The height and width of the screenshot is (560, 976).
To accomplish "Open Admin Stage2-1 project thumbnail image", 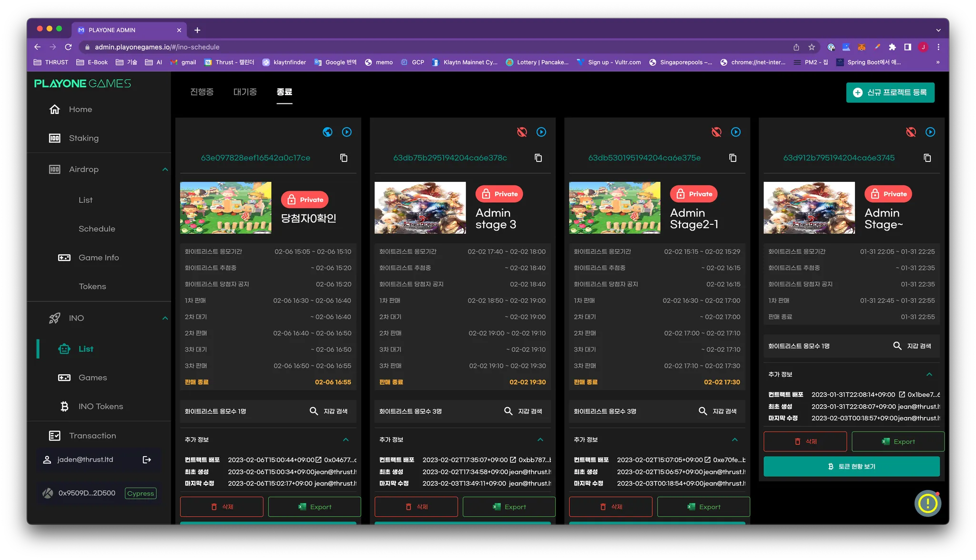I will 614,208.
